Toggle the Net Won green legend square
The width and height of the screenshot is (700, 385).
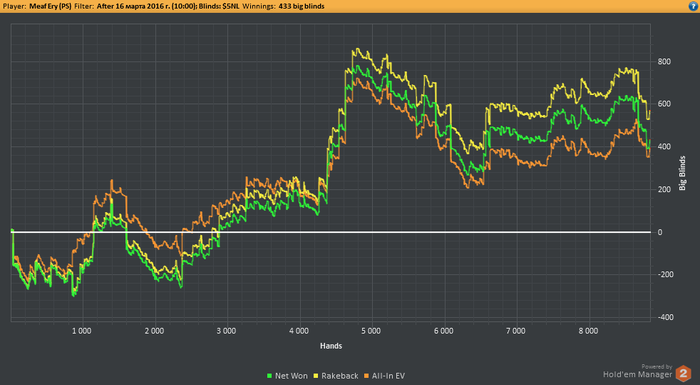pyautogui.click(x=269, y=376)
